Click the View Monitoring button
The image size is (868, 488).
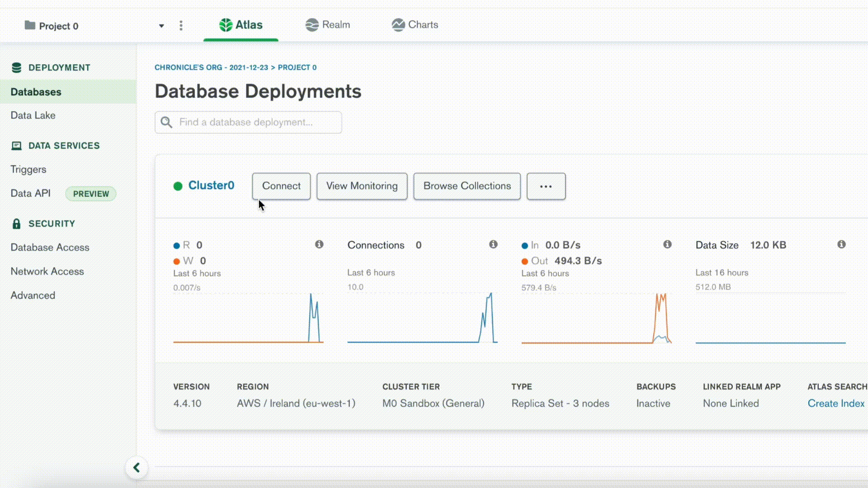point(362,186)
